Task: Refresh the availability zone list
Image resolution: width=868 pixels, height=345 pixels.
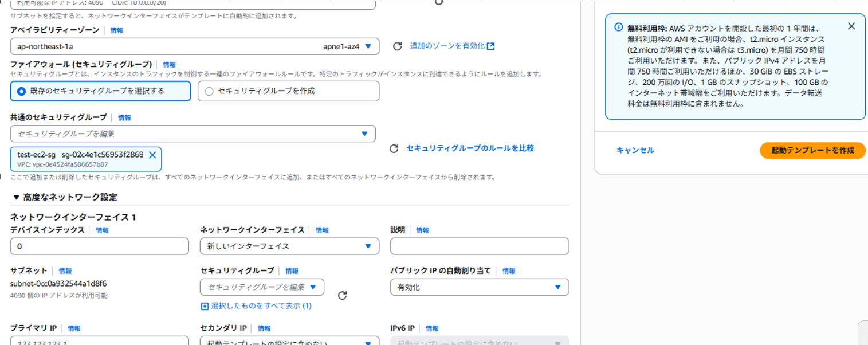Action: (396, 47)
